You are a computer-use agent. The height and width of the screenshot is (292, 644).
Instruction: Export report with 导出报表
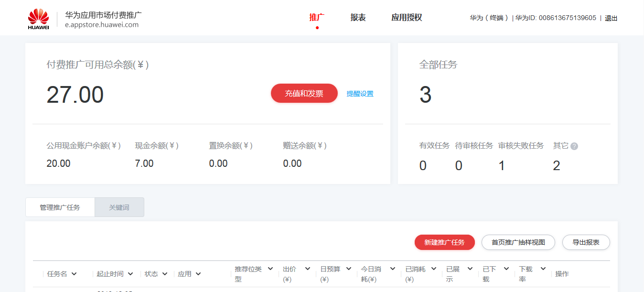coord(586,242)
